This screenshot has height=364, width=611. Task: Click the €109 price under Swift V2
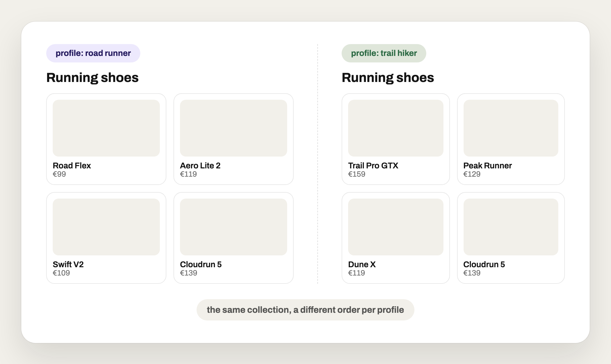[x=61, y=273]
